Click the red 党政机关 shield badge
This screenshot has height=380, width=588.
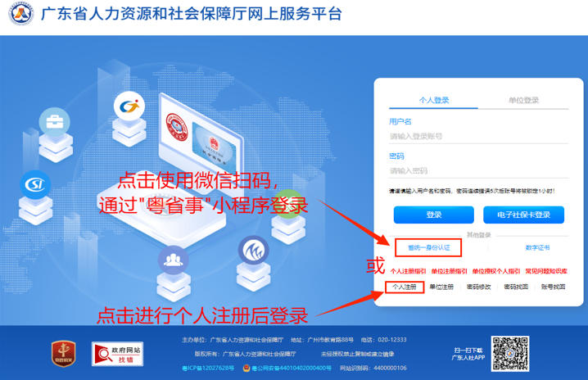pyautogui.click(x=63, y=353)
